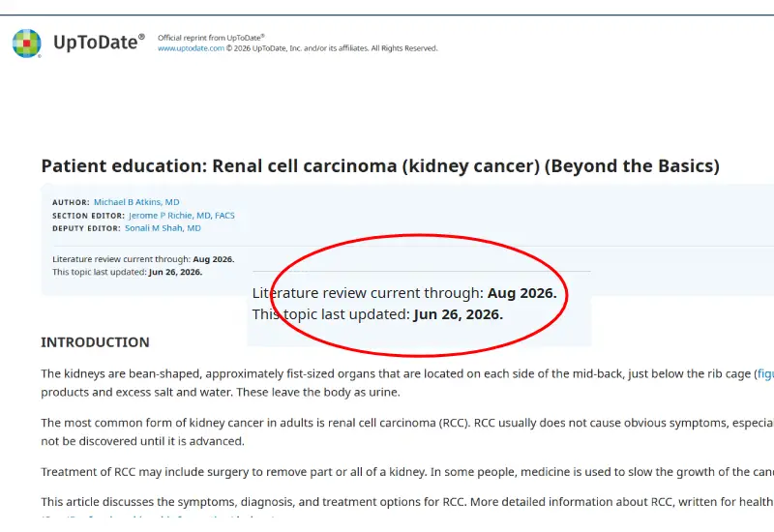Click paragraph starting 'The most common form'

(407, 431)
